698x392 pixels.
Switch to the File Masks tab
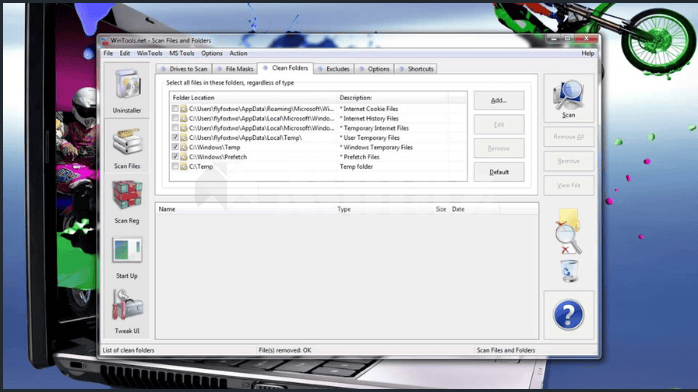(x=235, y=69)
